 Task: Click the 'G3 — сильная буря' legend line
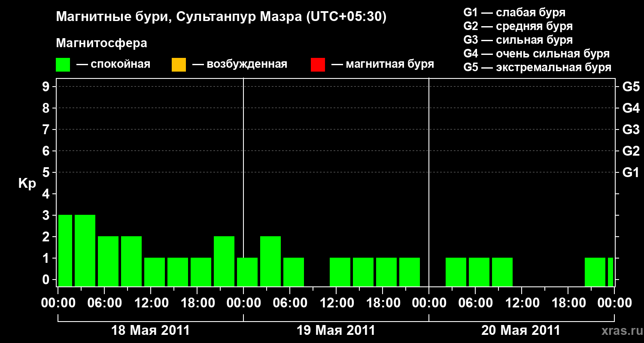(518, 40)
